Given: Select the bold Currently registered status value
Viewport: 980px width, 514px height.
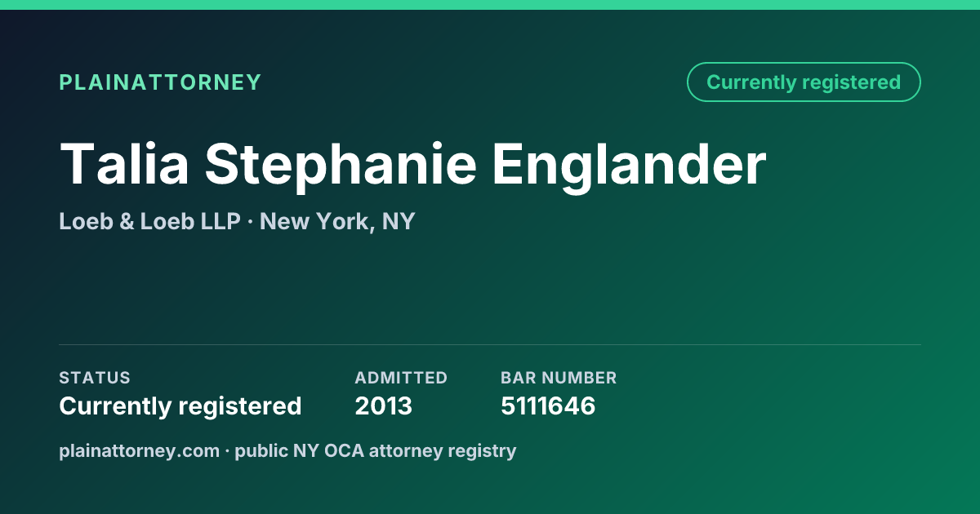Looking at the screenshot, I should pos(180,406).
